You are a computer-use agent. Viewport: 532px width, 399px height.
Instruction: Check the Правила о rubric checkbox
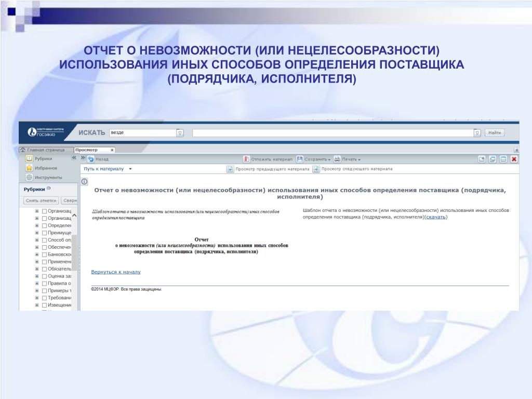click(44, 284)
